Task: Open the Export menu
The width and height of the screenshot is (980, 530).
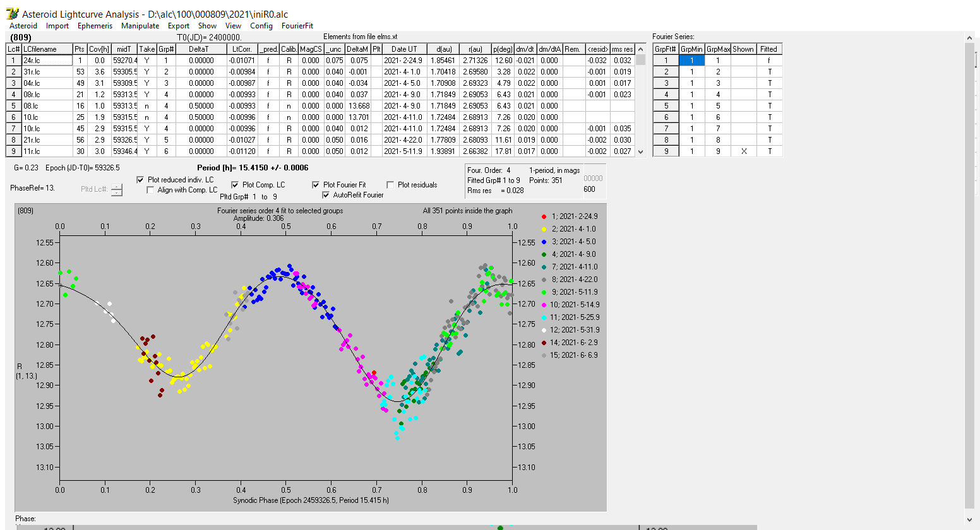Action: [179, 26]
